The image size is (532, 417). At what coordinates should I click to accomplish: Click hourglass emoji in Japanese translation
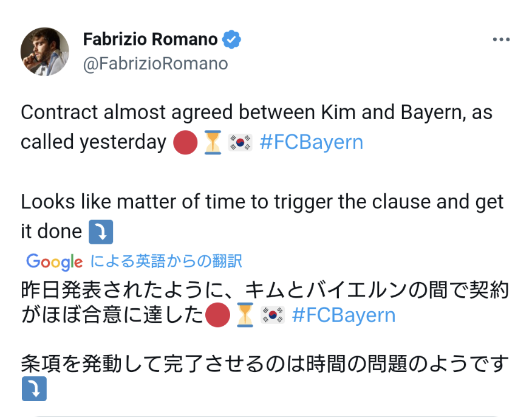[x=245, y=315]
